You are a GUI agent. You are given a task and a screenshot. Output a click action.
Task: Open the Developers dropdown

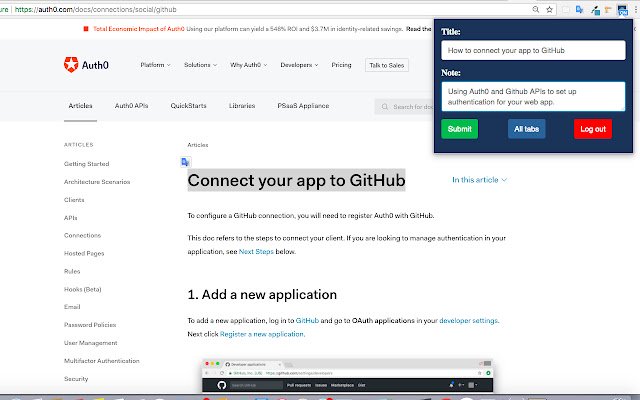click(x=299, y=65)
